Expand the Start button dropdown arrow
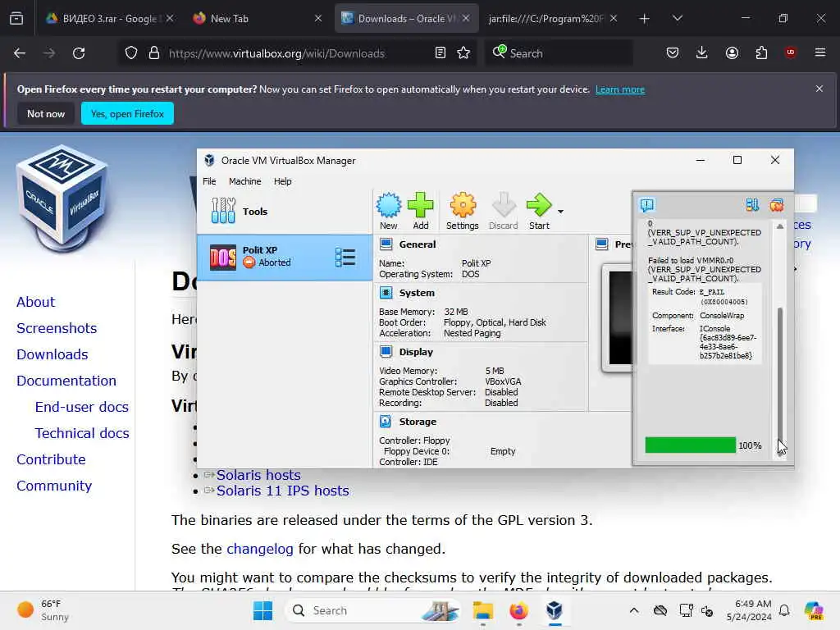This screenshot has height=630, width=840. (x=560, y=212)
